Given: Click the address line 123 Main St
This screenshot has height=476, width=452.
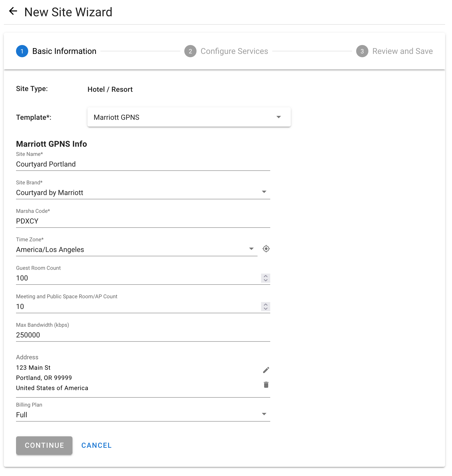Looking at the screenshot, I should 33,368.
